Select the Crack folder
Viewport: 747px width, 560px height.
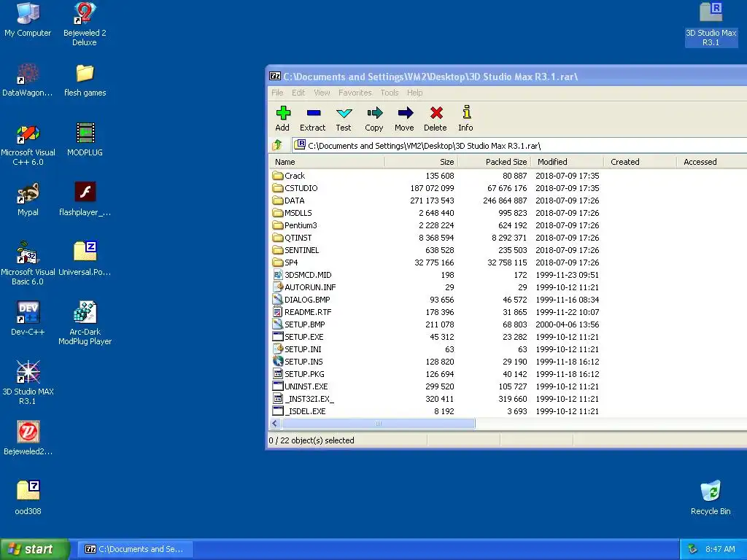[x=289, y=176]
